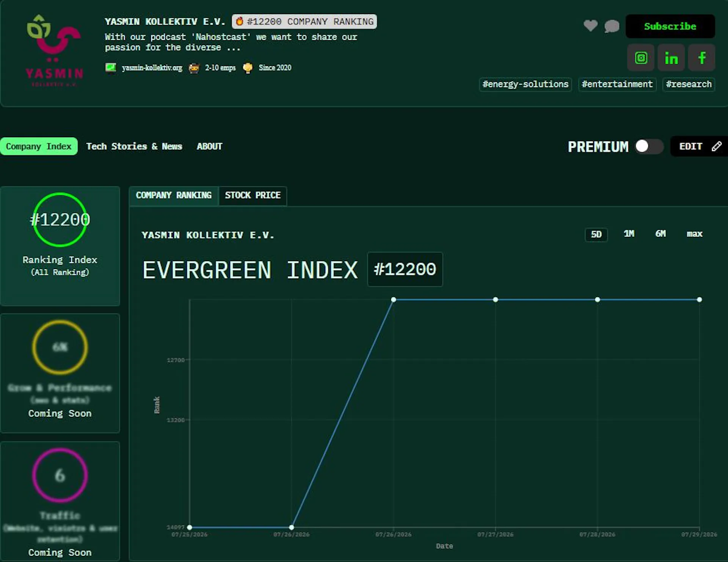
Task: Click the EVERGREEN INDEX heading
Action: pos(250,270)
